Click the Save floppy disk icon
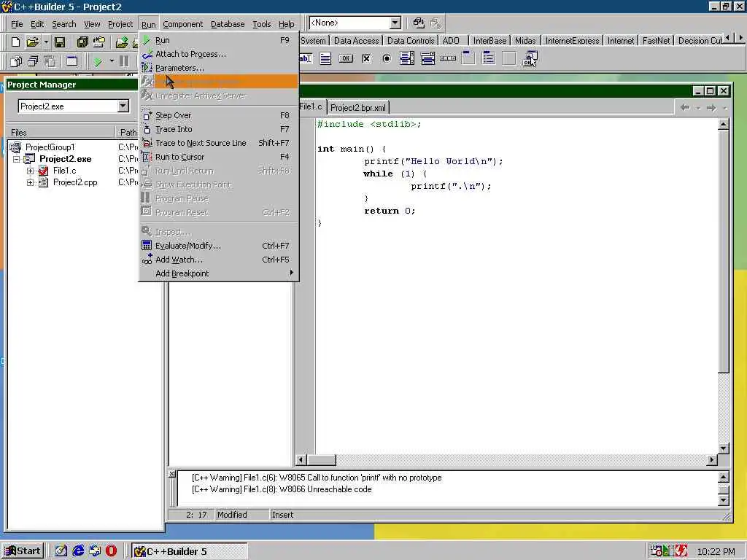Image resolution: width=747 pixels, height=560 pixels. point(60,42)
